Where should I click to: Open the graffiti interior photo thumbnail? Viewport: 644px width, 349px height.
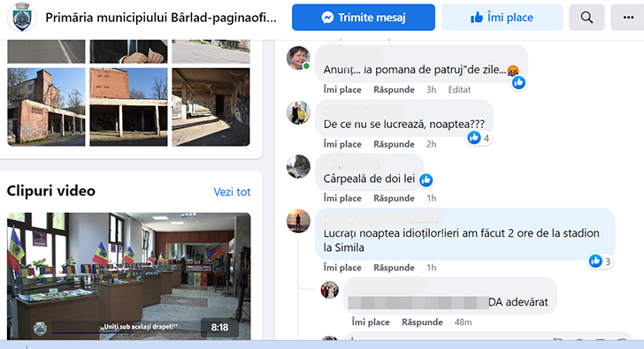[x=211, y=107]
